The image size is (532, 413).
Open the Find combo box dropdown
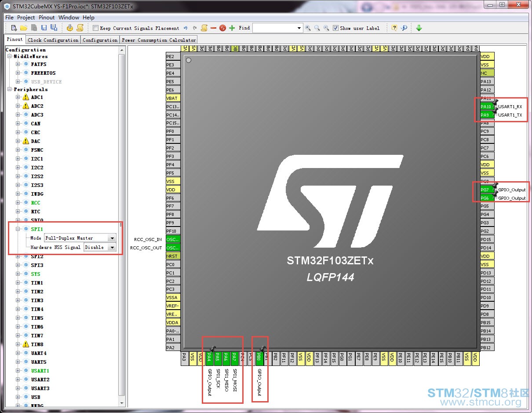(299, 28)
